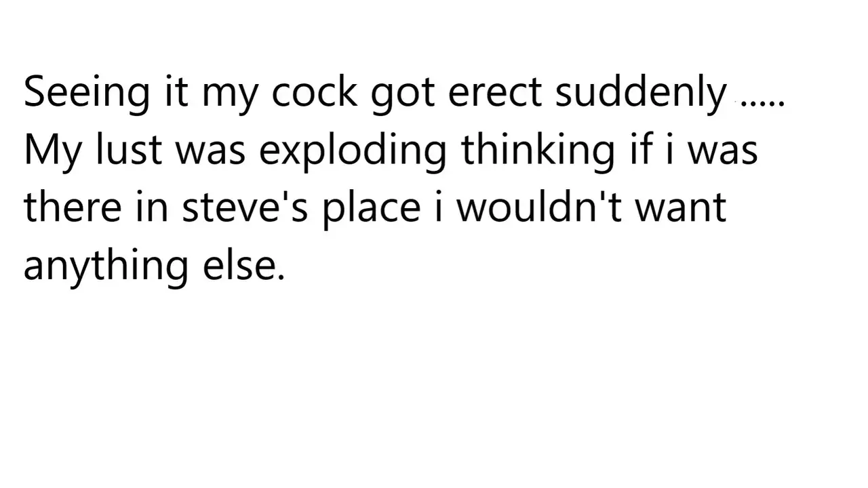Click the word "Seeing" in the first line
The height and width of the screenshot is (488, 868).
click(x=86, y=92)
